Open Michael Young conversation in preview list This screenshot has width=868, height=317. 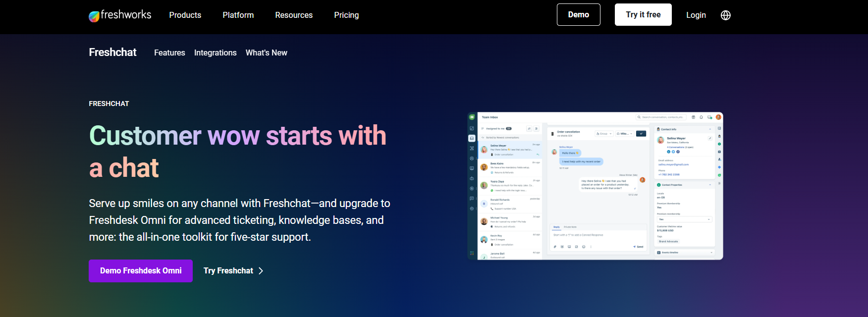510,222
